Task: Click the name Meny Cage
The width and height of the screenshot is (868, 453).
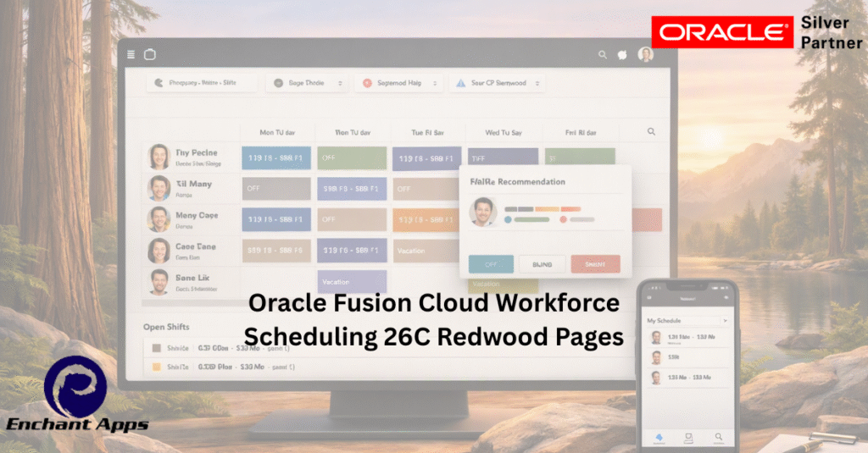Action: (x=197, y=215)
